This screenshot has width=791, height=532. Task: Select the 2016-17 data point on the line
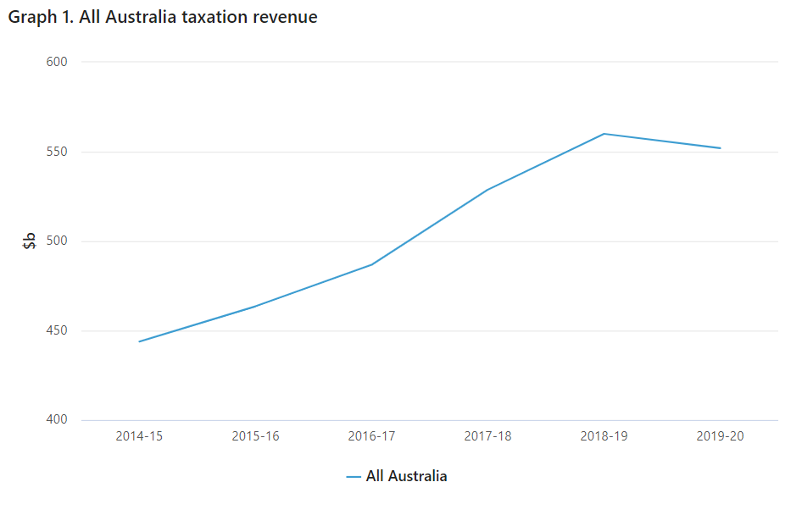[371, 264]
